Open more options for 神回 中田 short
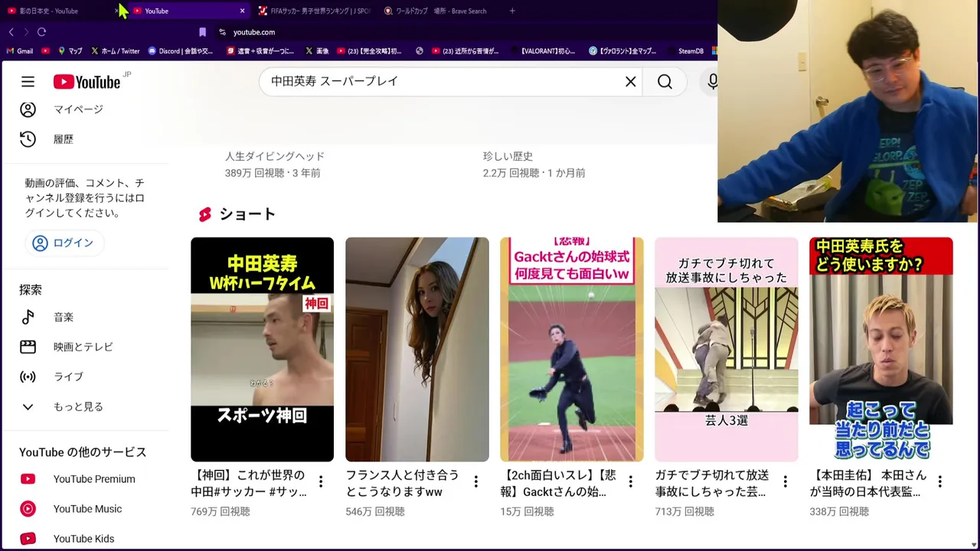 tap(321, 481)
